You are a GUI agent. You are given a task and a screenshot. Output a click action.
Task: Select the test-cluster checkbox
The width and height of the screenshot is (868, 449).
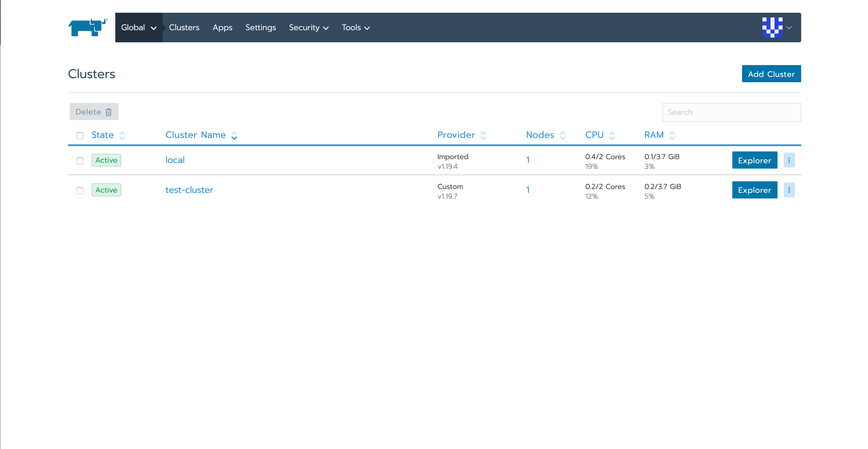[x=80, y=191]
